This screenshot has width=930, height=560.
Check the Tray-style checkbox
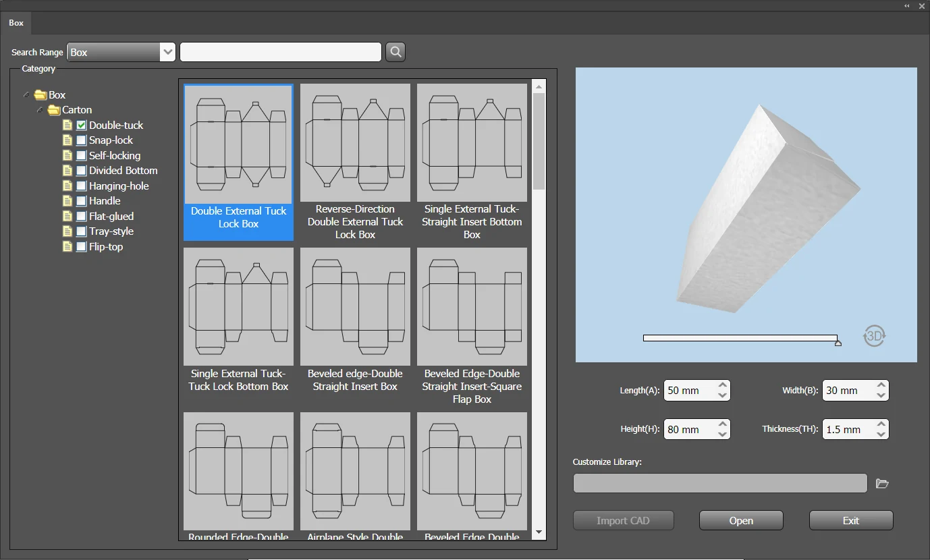pyautogui.click(x=81, y=231)
